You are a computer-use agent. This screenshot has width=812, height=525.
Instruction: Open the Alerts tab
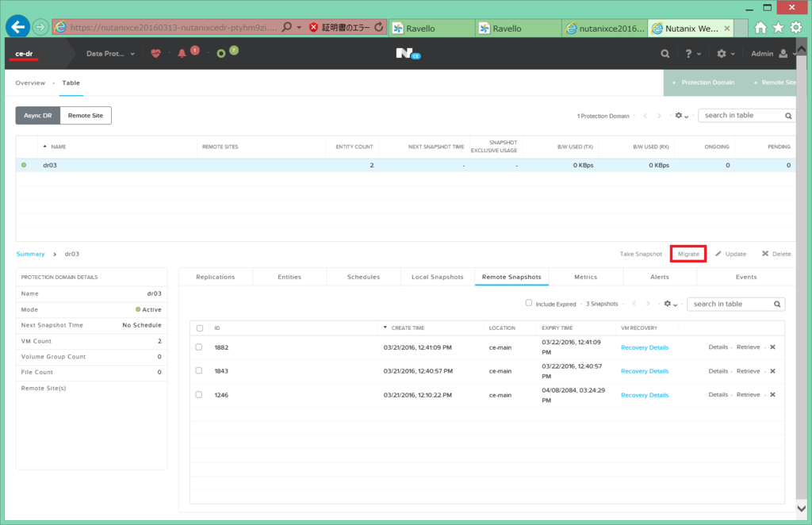tap(660, 277)
